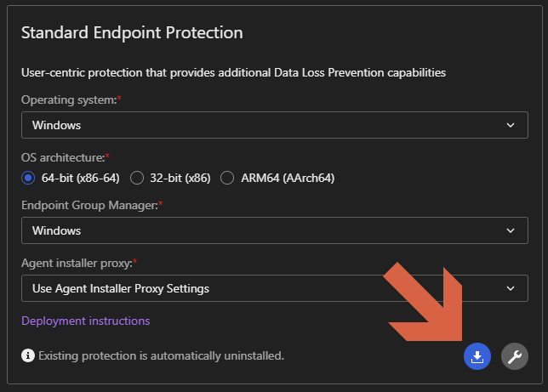
Task: Choose the 32-bit (x86) architecture option
Action: [137, 178]
